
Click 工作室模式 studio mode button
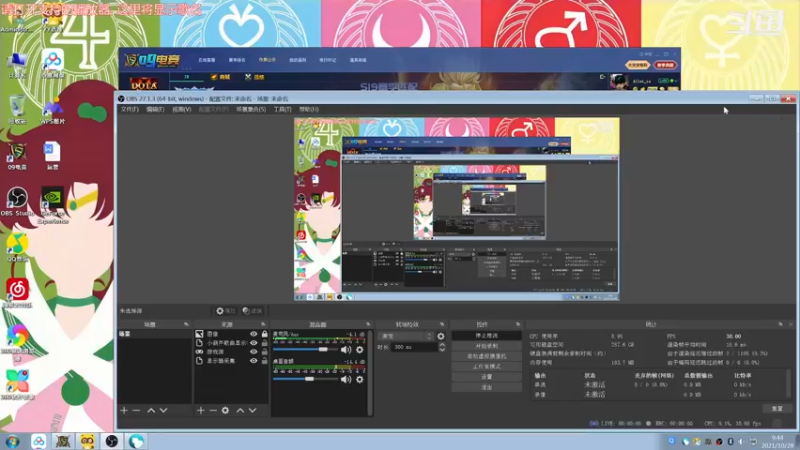tap(487, 366)
